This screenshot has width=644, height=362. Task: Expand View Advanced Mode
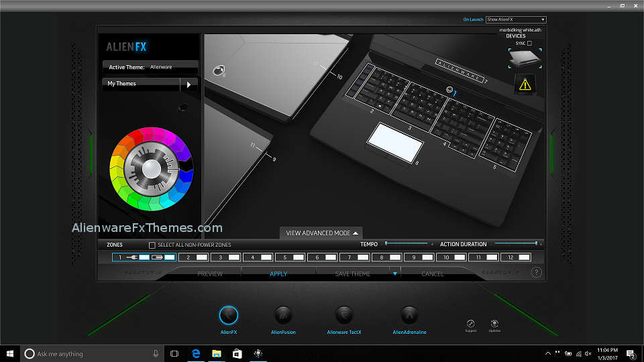321,233
